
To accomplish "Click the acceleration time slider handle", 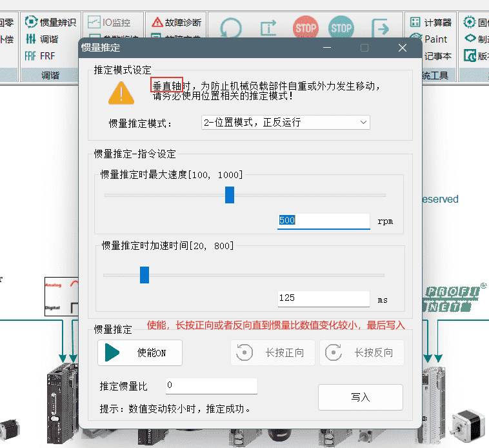I will point(145,275).
